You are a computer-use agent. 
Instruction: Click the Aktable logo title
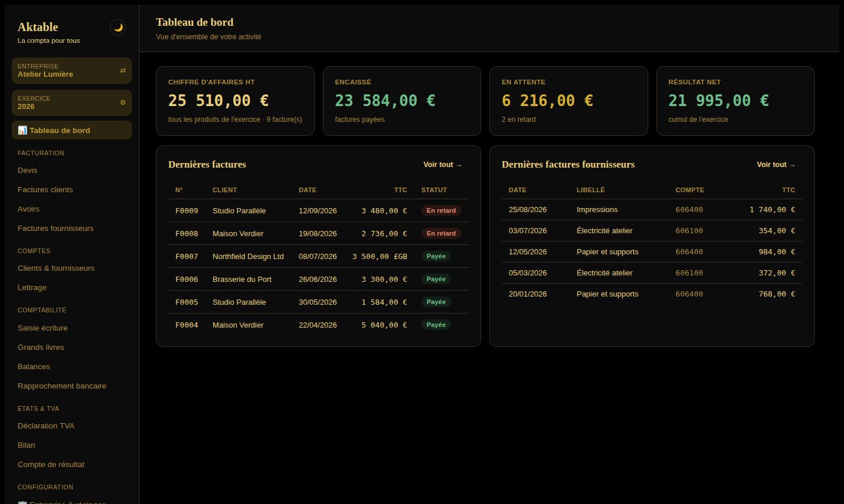(x=38, y=27)
